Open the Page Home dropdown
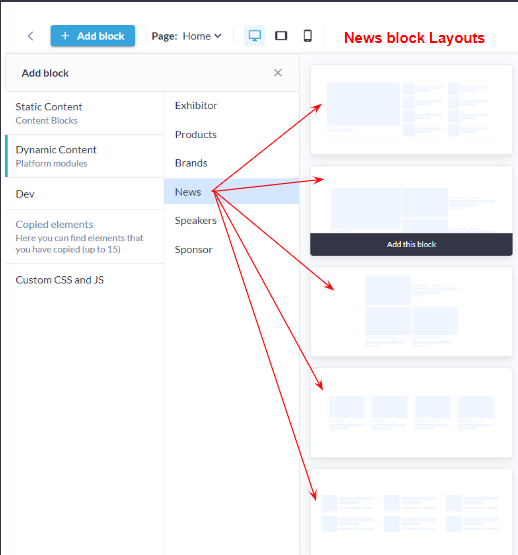Viewport: 518px width, 555px height. pos(187,36)
